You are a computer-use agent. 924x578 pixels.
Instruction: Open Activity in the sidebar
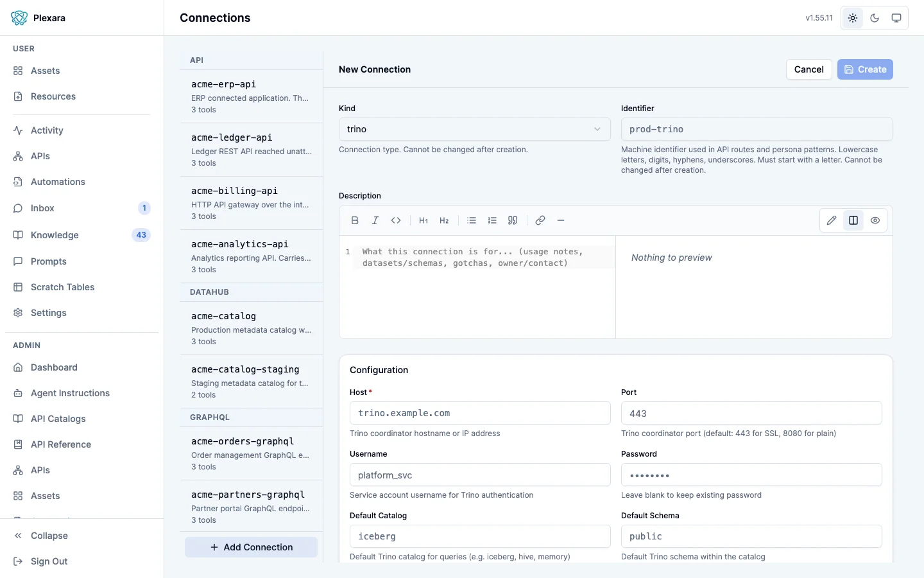pos(81,130)
